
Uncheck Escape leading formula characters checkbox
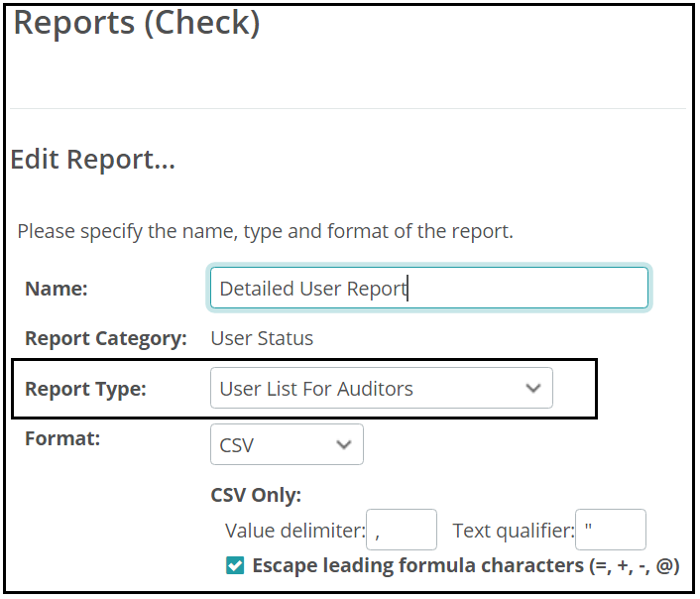tap(235, 565)
